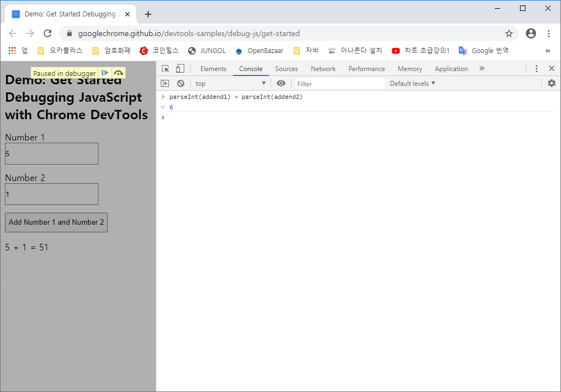Open the 차트 초급강의1 YouTube bookmark
The image size is (561, 392).
click(420, 51)
